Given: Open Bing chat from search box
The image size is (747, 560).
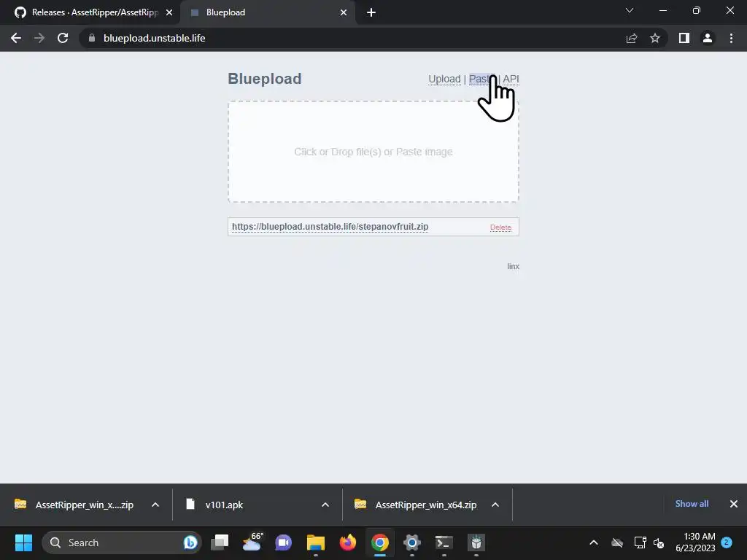Looking at the screenshot, I should pyautogui.click(x=190, y=542).
